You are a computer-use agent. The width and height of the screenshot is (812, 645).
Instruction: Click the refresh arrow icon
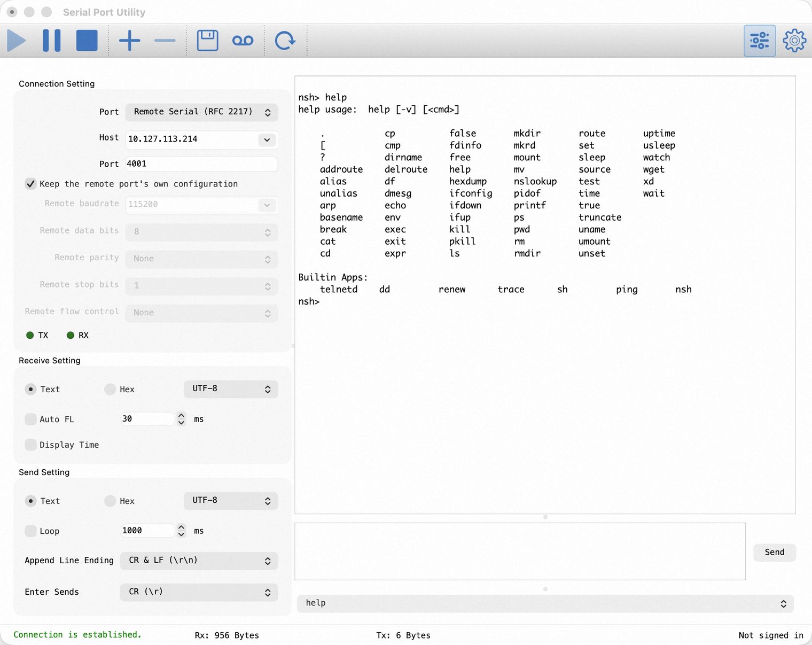pyautogui.click(x=285, y=41)
